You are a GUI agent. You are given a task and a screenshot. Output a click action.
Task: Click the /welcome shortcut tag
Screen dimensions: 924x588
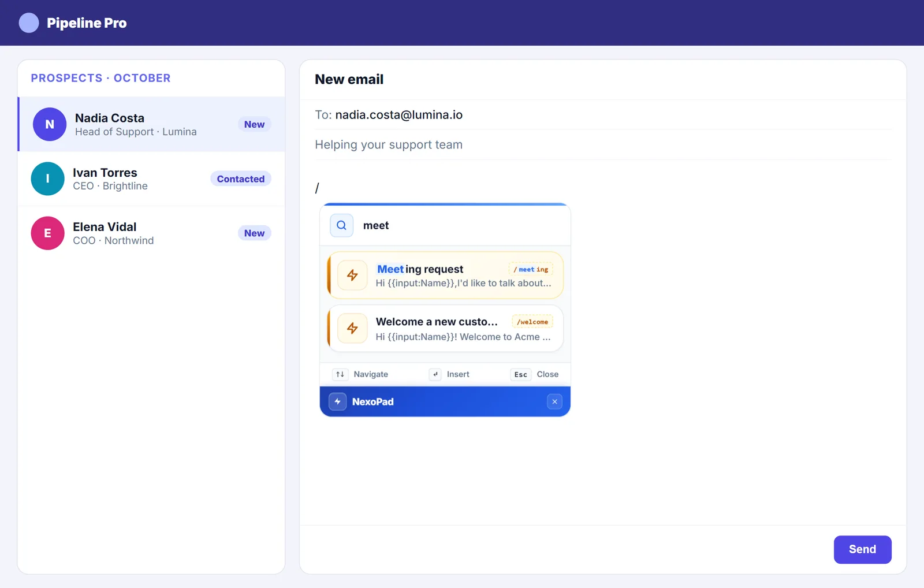point(532,322)
